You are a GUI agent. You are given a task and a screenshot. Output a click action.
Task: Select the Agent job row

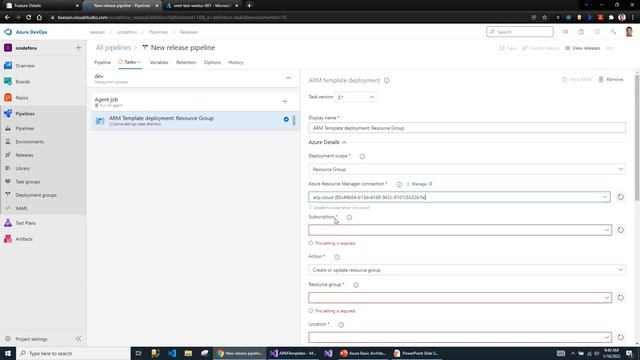[x=195, y=102]
